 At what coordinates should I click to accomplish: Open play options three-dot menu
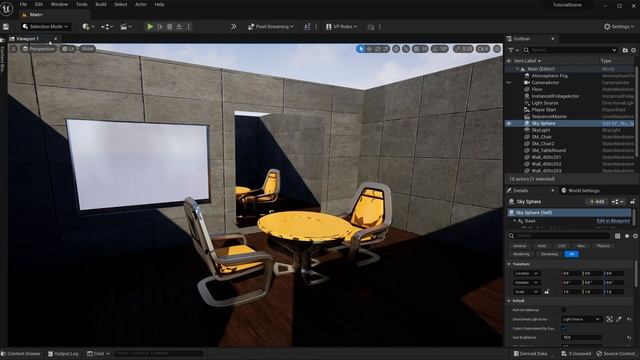[188, 27]
